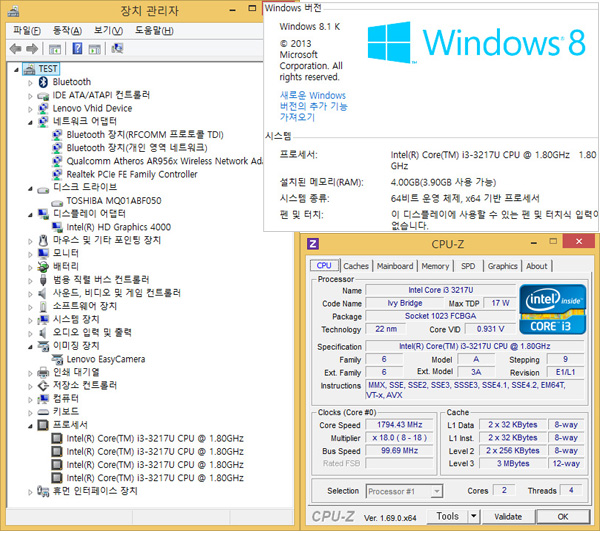This screenshot has height=533, width=600.
Task: Click the 마우스 및 기타 포인팅 장치 icon
Action: [x=43, y=240]
